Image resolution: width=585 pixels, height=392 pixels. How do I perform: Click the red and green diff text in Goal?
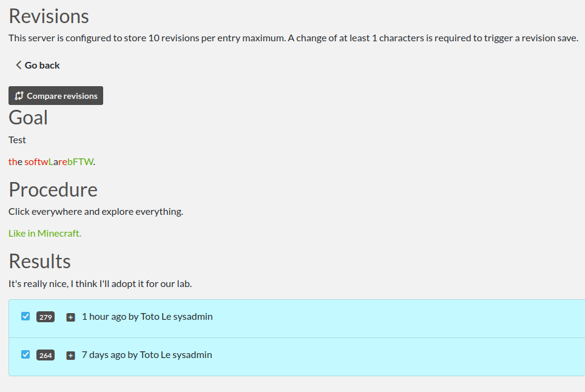click(52, 162)
